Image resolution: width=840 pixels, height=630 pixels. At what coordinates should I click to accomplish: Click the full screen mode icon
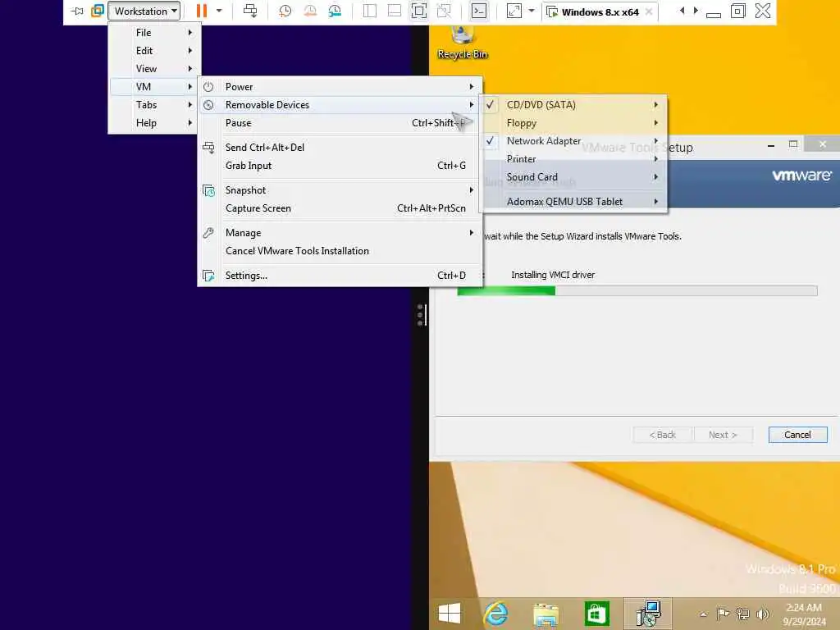pos(419,11)
